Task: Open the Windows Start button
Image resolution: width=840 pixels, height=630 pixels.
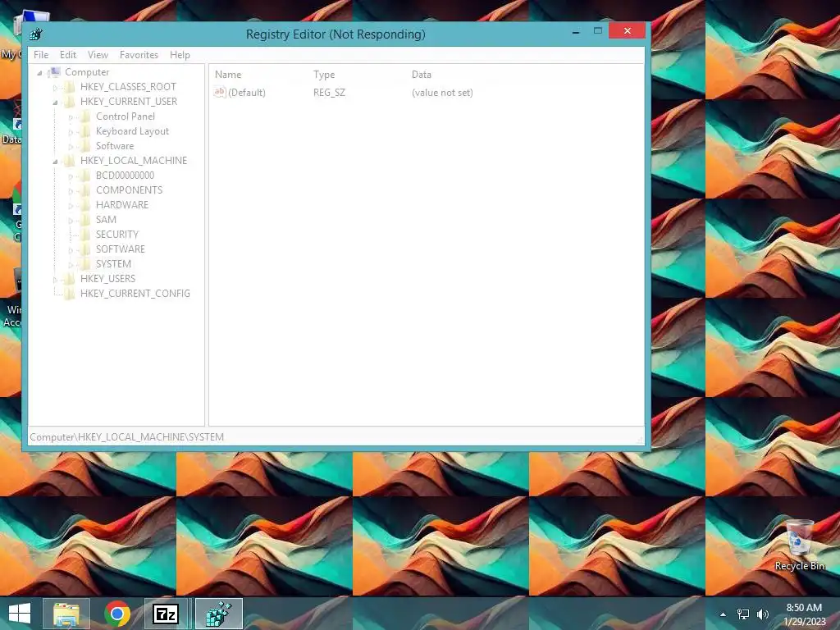Action: (x=20, y=614)
